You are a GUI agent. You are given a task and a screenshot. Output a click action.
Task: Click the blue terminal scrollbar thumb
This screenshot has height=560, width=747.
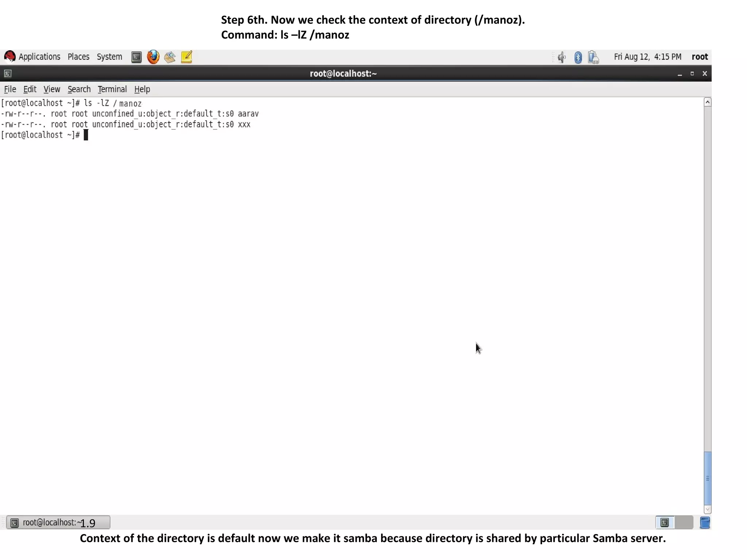(707, 478)
